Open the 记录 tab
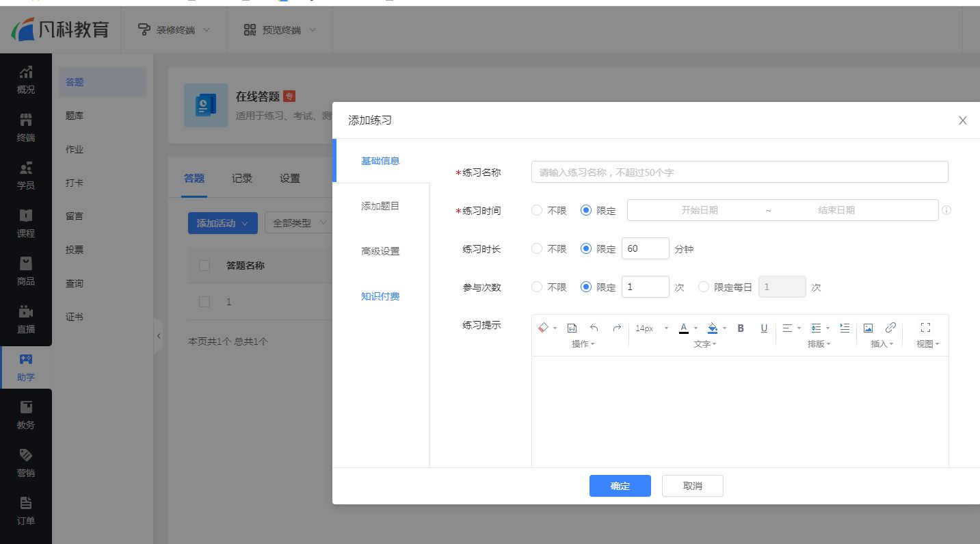980x544 pixels. click(242, 178)
